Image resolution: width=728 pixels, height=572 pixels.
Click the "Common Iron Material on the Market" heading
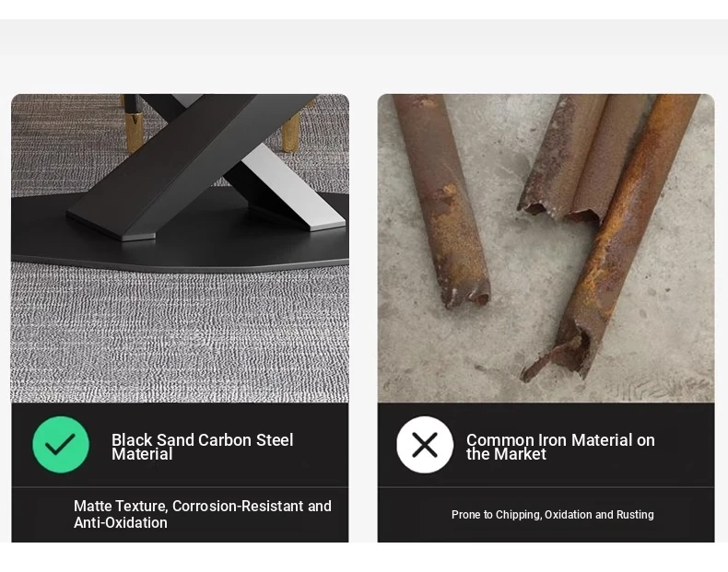[x=560, y=447]
